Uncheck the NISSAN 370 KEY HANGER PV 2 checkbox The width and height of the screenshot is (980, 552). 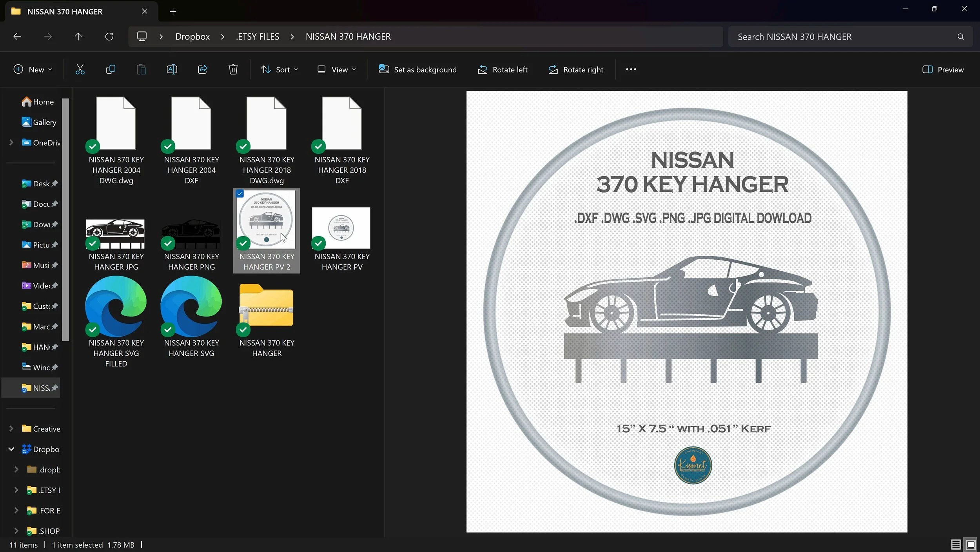240,194
